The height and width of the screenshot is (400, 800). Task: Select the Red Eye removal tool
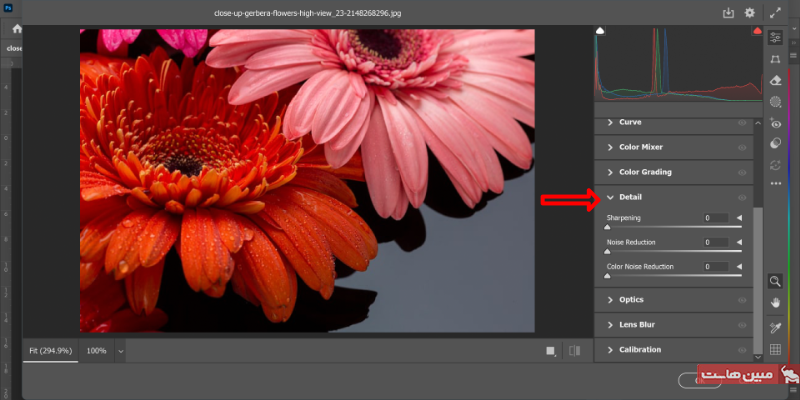tap(776, 123)
